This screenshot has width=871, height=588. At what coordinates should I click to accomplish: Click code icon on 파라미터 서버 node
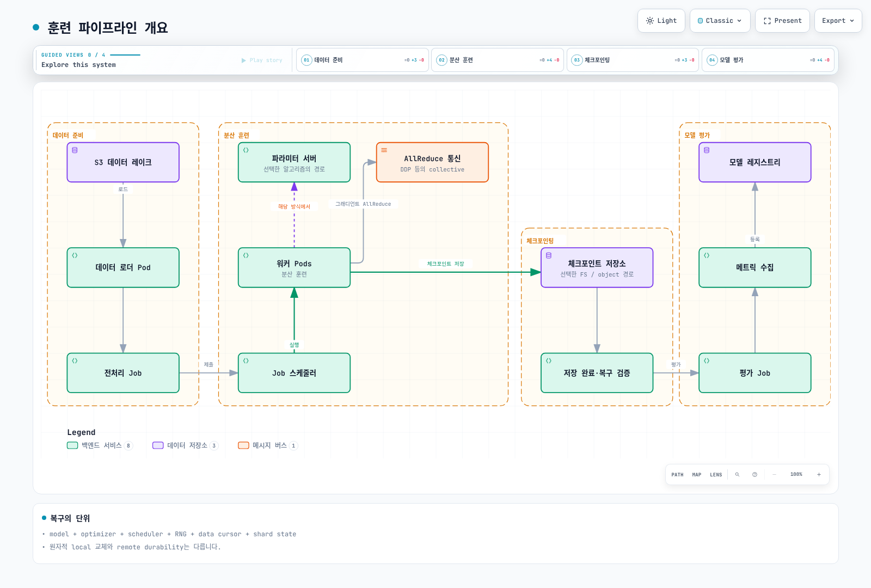246,150
